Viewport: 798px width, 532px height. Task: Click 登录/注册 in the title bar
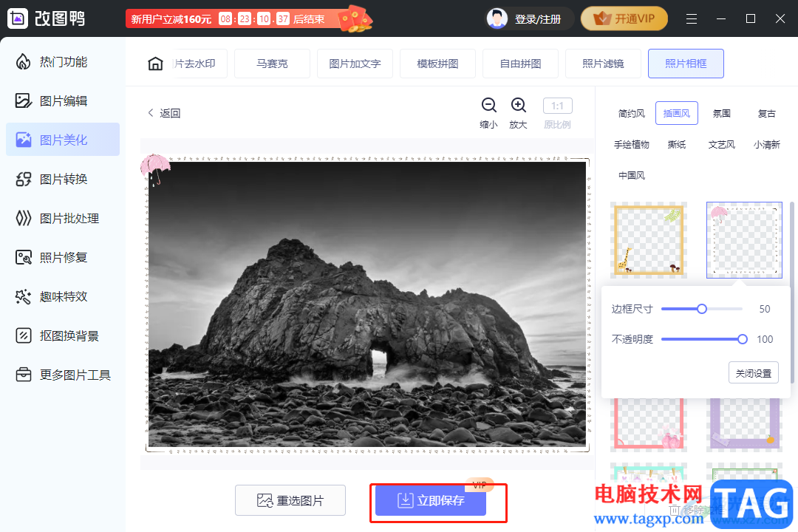[x=537, y=19]
